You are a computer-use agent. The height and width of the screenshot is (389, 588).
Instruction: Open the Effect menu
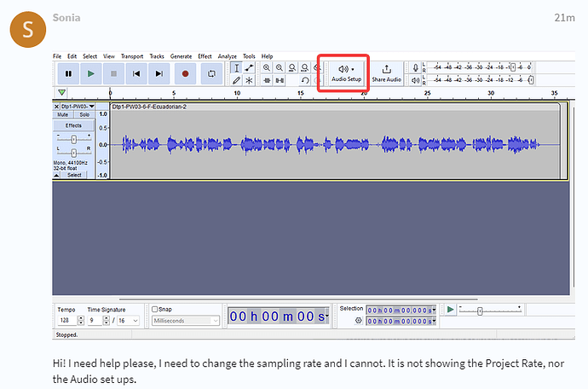tap(205, 56)
